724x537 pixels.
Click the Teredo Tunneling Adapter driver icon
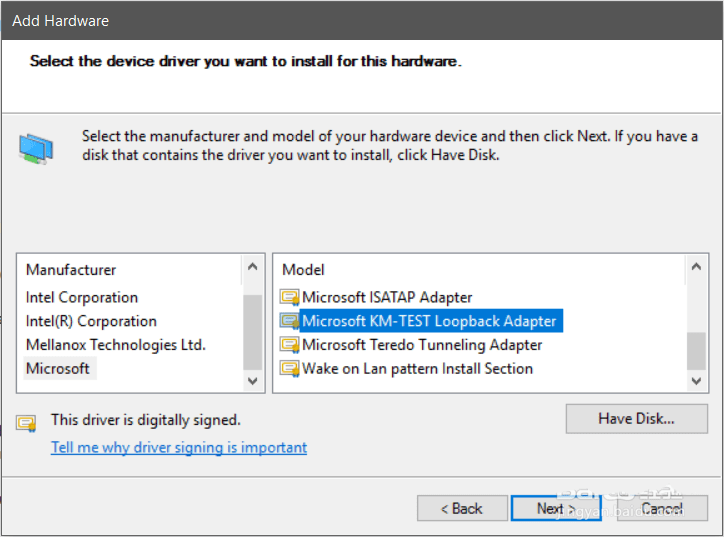tap(290, 345)
